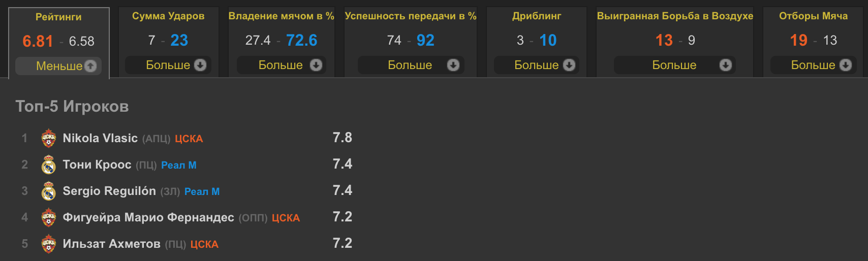Click ЦСКА team link next to Ильзат Ахметов
Screen dimensions: 868x261
pyautogui.click(x=204, y=244)
